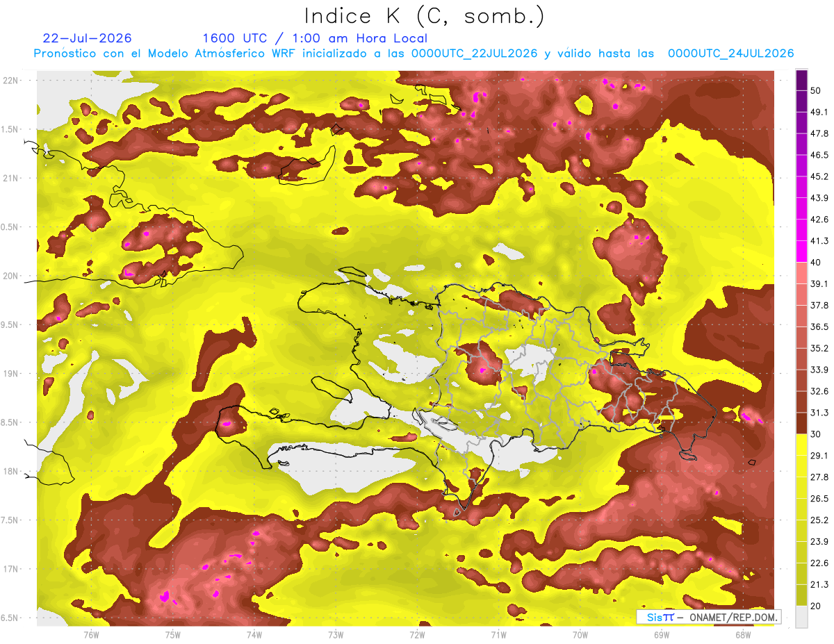
Task: Select the "19N" latitude axis label
Action: pyautogui.click(x=12, y=374)
